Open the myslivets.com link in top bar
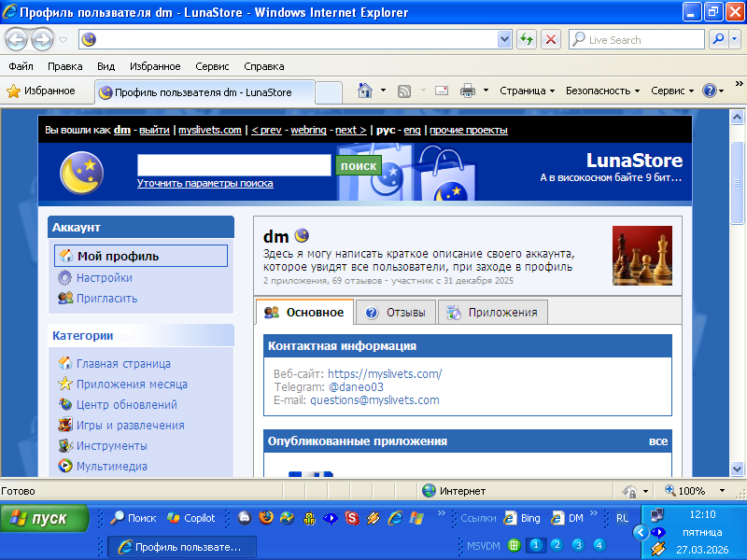Screen dimensions: 747x560 (x=210, y=130)
